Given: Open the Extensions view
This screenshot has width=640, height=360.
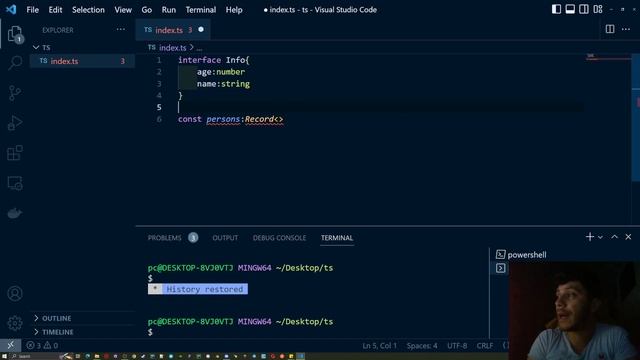Looking at the screenshot, I should pyautogui.click(x=15, y=153).
